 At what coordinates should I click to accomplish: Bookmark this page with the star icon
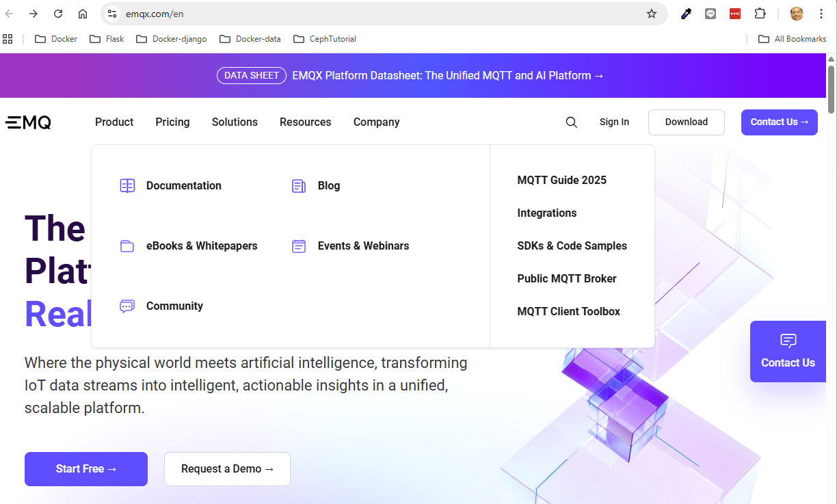tap(652, 14)
